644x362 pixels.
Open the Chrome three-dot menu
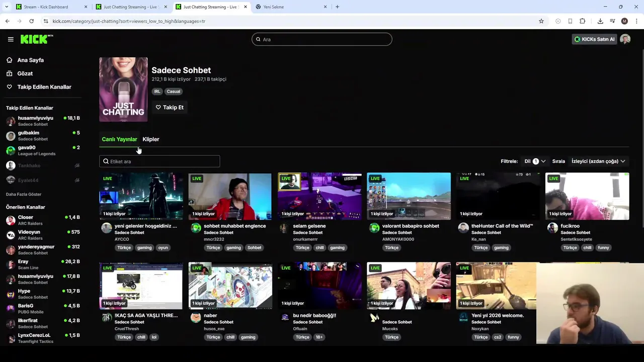(x=637, y=21)
